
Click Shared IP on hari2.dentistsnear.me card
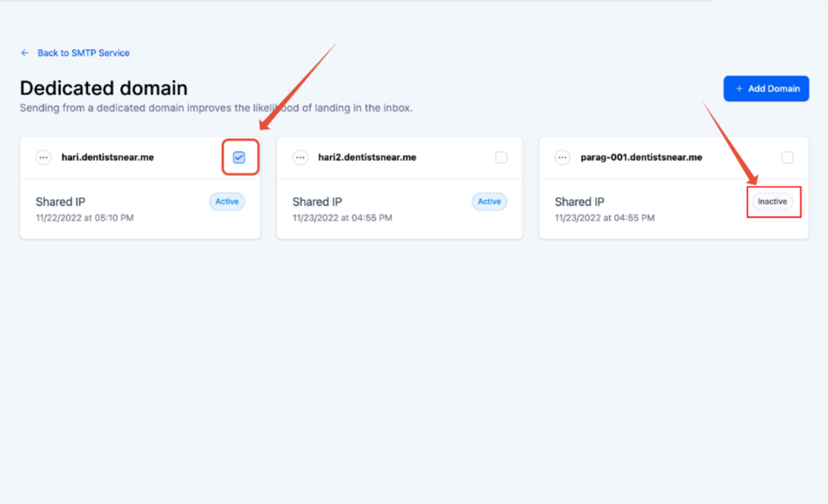tap(317, 202)
